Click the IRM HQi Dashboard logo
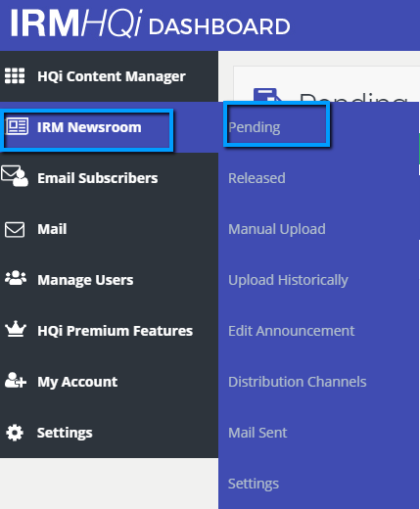This screenshot has width=420, height=509. pyautogui.click(x=150, y=23)
